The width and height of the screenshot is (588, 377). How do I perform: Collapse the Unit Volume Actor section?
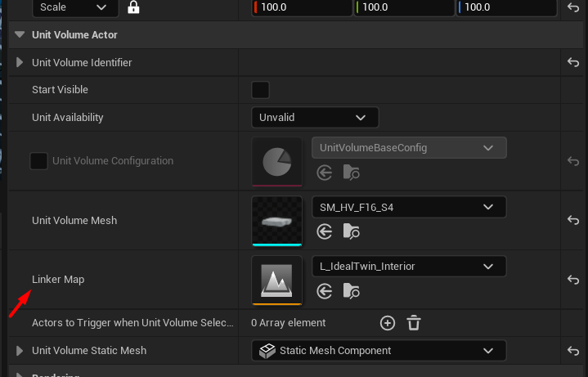pyautogui.click(x=20, y=35)
